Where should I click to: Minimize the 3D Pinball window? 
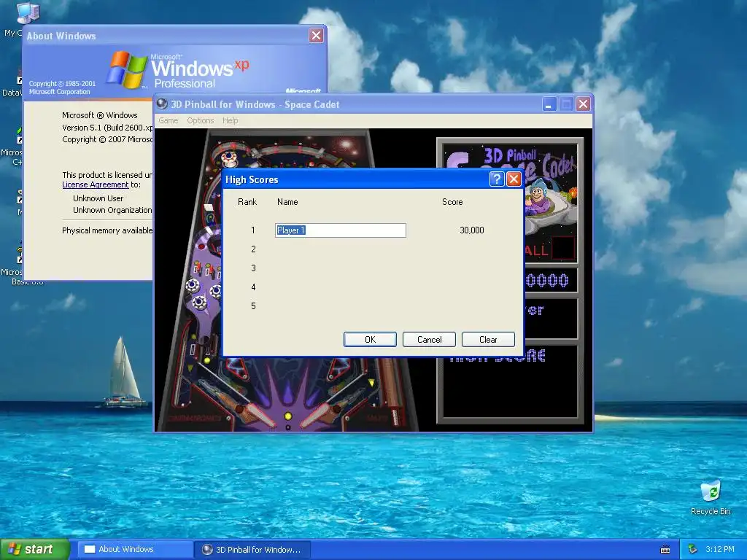549,104
